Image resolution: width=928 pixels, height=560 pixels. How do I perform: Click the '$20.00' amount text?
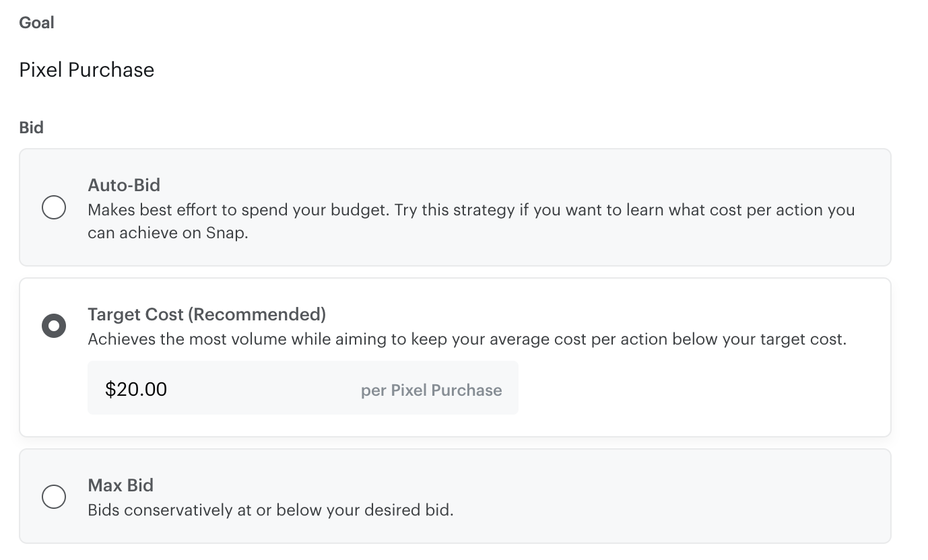point(136,389)
